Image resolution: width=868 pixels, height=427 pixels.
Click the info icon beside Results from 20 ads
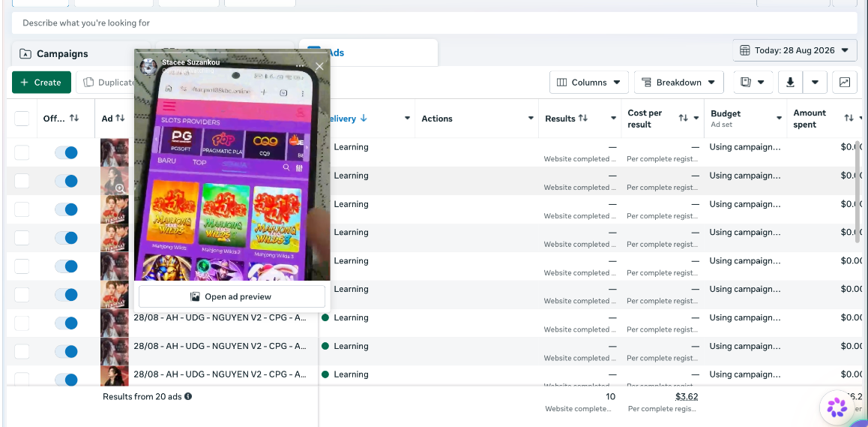188,396
